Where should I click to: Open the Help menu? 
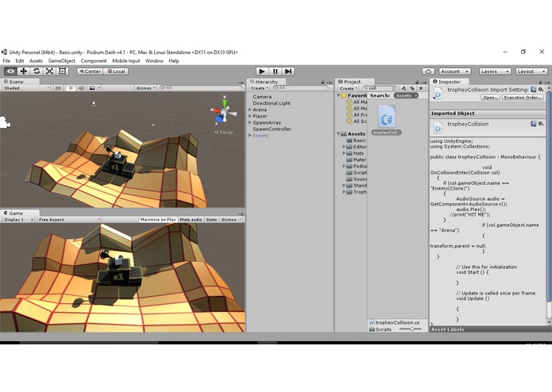point(174,61)
